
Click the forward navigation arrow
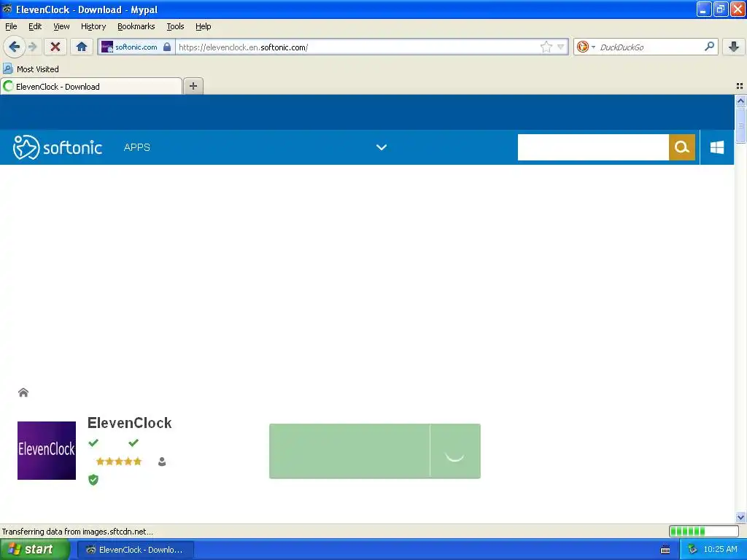coord(32,47)
